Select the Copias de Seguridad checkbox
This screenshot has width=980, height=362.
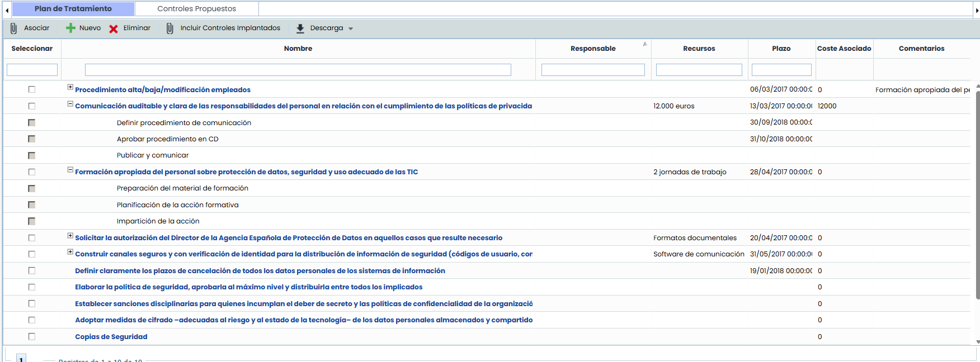tap(32, 337)
